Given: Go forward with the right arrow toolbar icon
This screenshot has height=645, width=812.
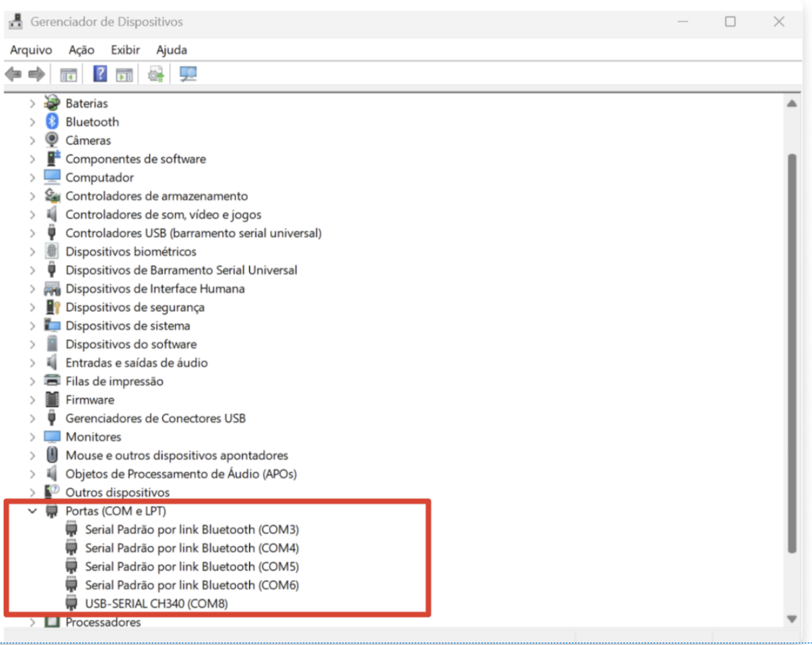Looking at the screenshot, I should (37, 74).
